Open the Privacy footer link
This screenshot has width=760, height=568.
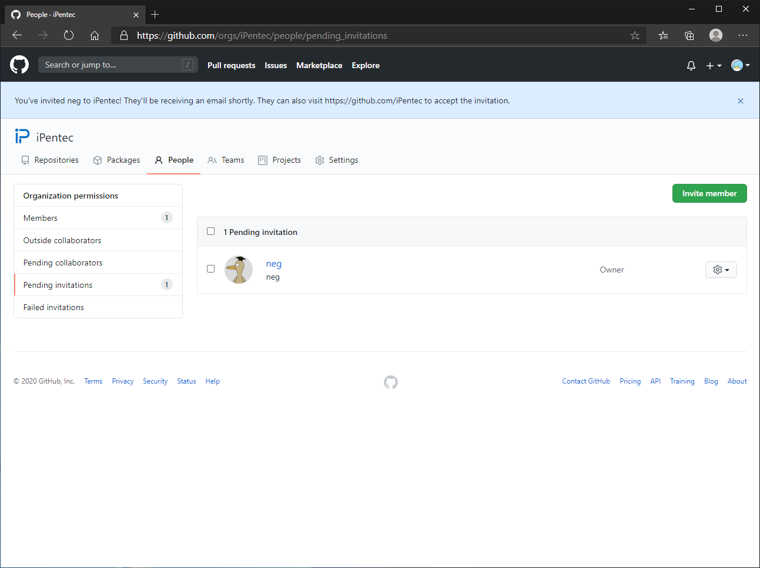(123, 381)
